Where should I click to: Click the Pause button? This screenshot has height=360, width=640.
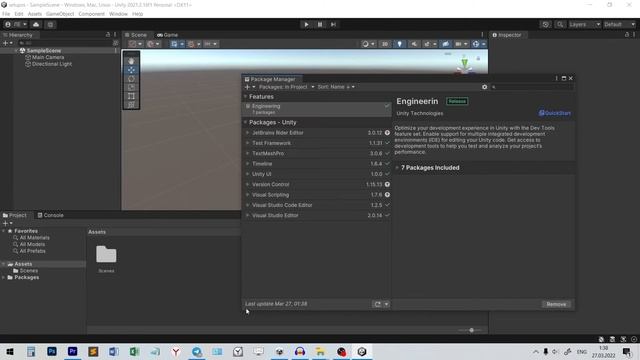click(x=320, y=24)
